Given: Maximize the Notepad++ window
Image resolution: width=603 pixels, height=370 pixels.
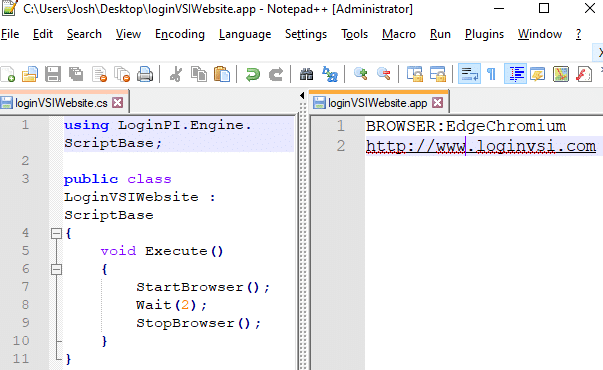Looking at the screenshot, I should tap(544, 8).
